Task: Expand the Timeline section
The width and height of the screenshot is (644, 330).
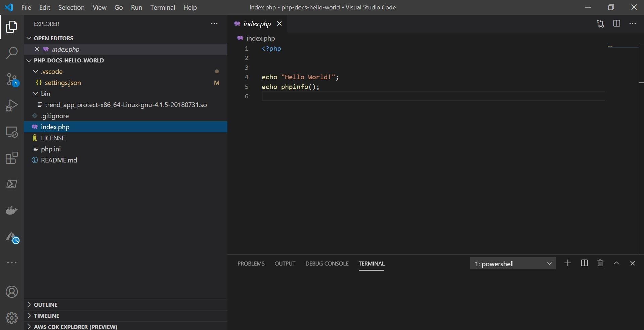Action: (x=29, y=316)
